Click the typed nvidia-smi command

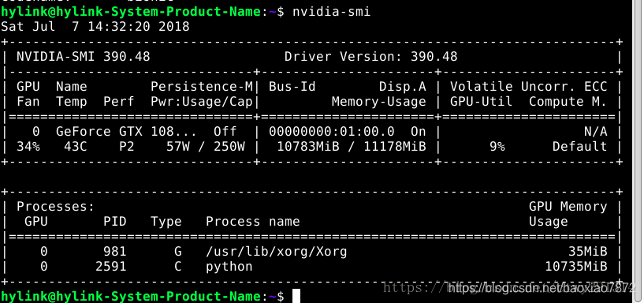(x=331, y=12)
